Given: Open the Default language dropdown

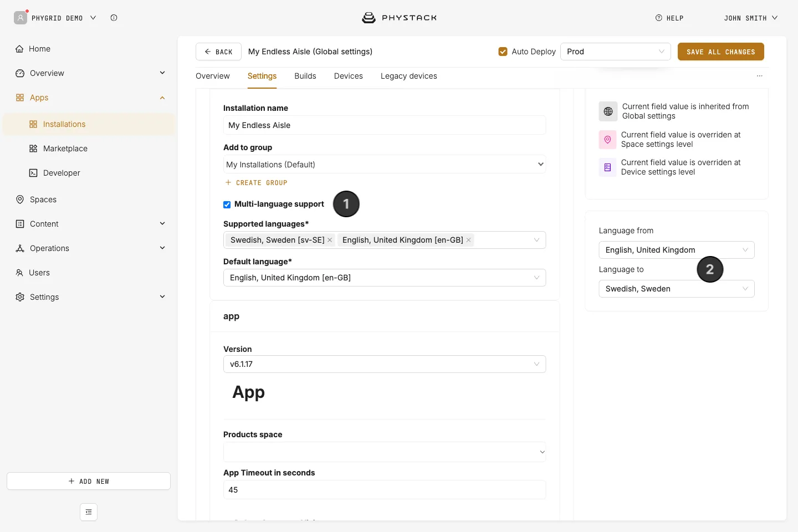Looking at the screenshot, I should tap(385, 278).
